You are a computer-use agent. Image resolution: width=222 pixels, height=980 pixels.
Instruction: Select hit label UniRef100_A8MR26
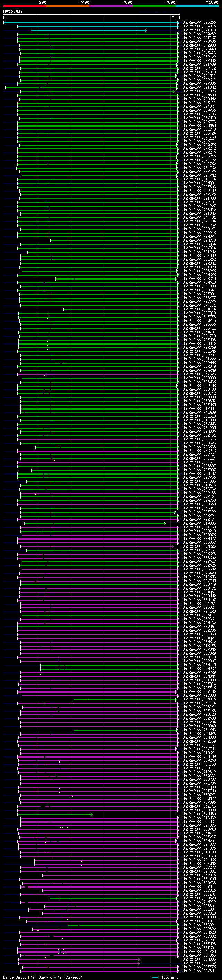click(199, 546)
